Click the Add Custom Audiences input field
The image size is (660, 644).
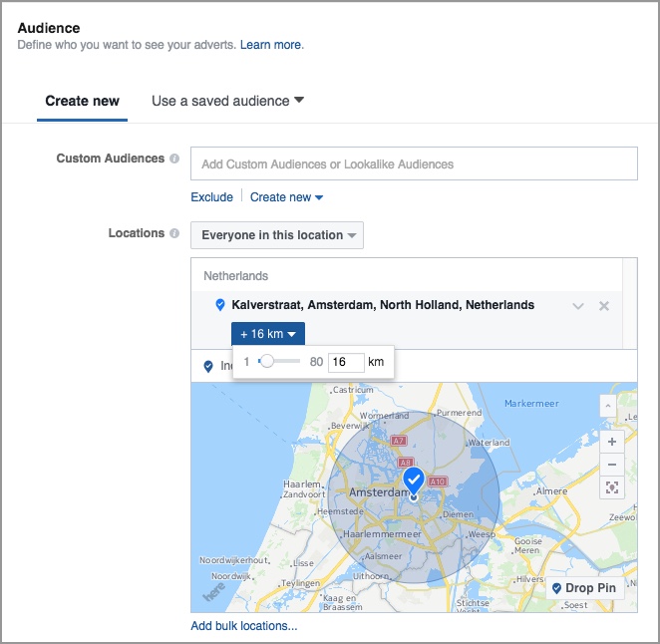[414, 163]
